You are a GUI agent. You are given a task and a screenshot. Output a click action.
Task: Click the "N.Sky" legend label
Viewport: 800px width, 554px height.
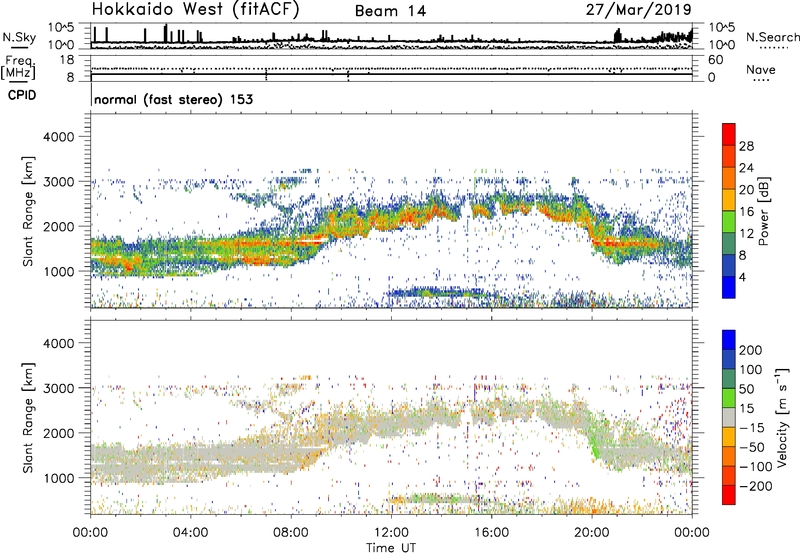pos(19,37)
